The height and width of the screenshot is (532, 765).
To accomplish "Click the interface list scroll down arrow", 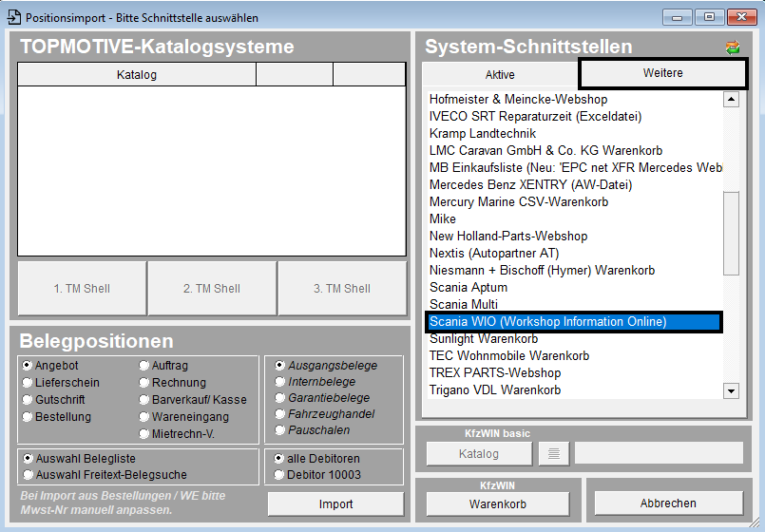I will point(731,390).
